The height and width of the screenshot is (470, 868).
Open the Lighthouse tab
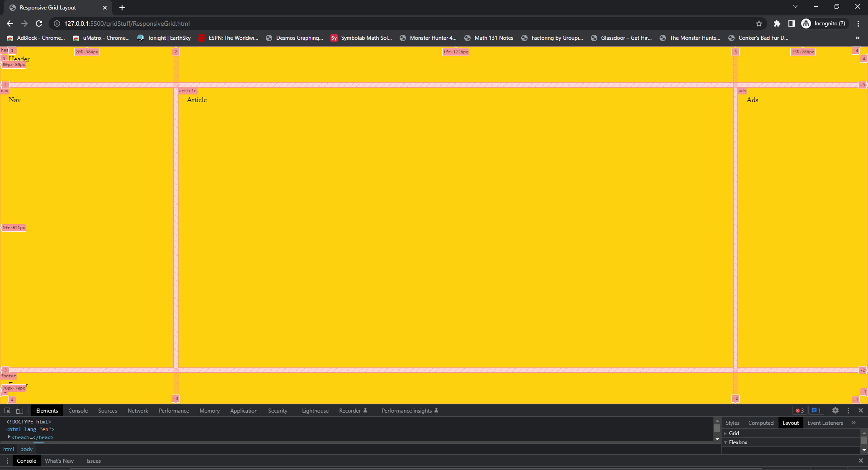coord(316,411)
